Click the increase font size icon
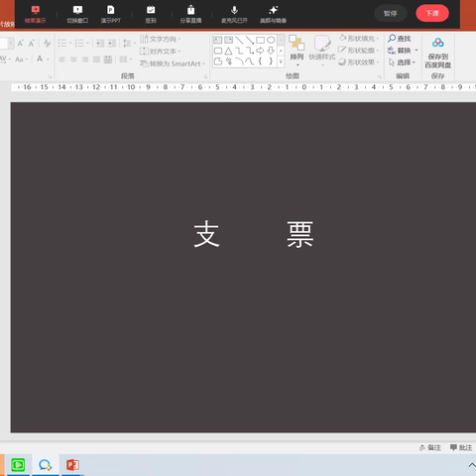This screenshot has height=476, width=476. (21, 43)
